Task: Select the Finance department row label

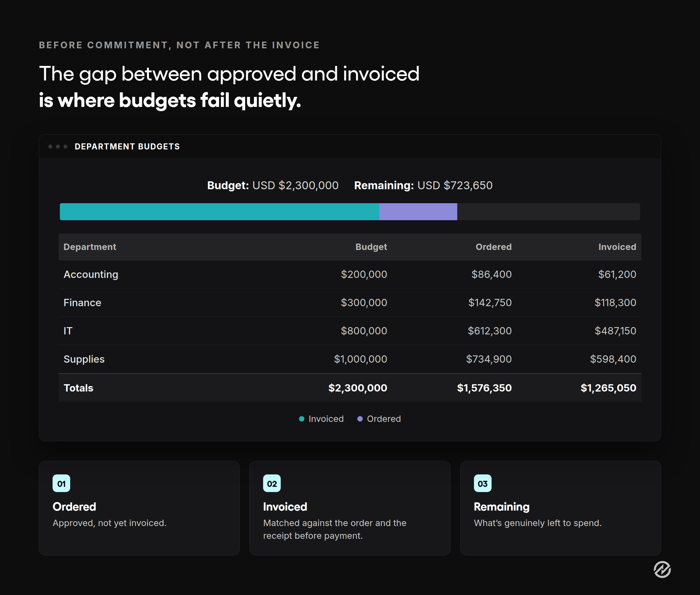Action: click(82, 303)
